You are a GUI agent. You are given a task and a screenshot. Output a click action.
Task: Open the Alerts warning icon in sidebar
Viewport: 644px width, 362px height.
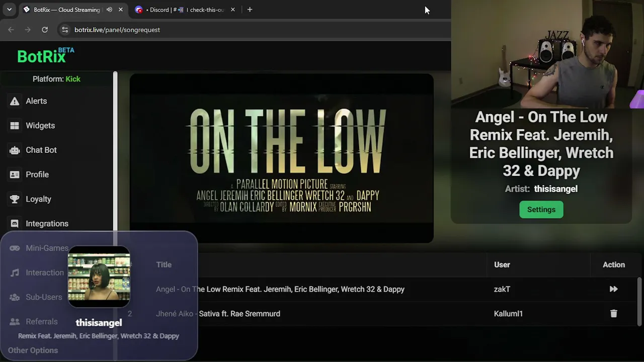(x=15, y=101)
